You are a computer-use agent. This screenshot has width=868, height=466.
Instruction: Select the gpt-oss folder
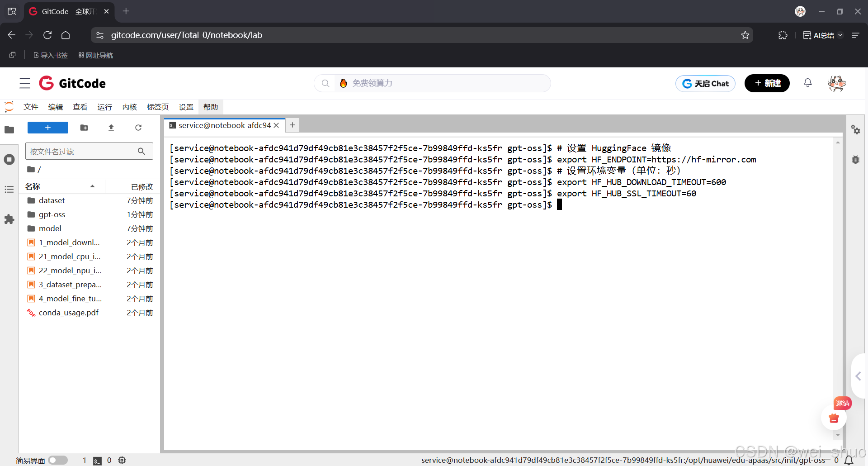click(x=90, y=214)
